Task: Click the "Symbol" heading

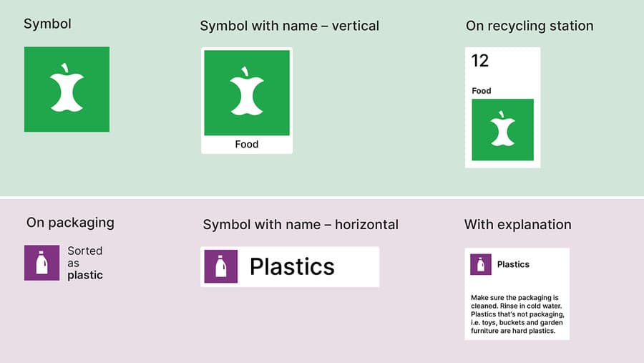Action: [47, 24]
